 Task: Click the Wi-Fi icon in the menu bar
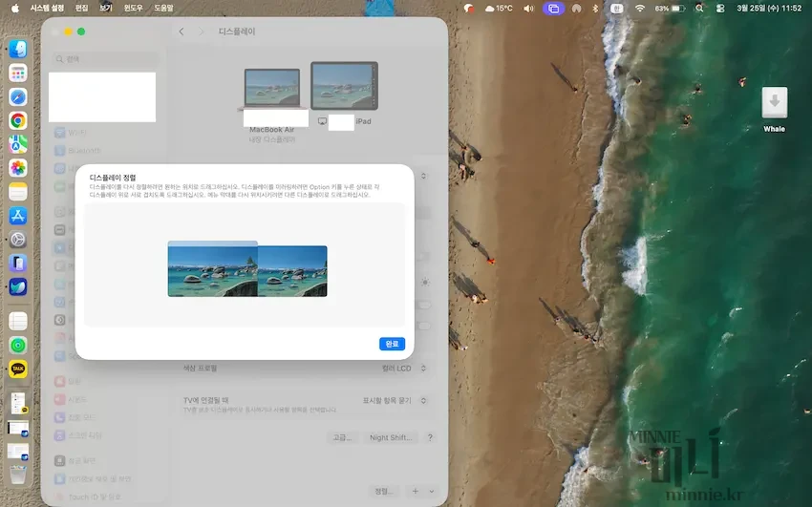pos(640,9)
